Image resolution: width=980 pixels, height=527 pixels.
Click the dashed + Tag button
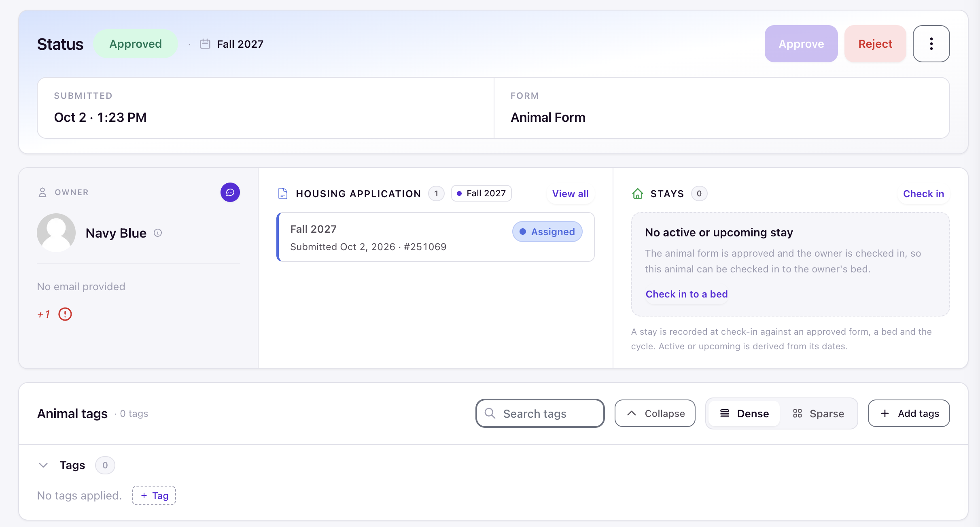(154, 495)
